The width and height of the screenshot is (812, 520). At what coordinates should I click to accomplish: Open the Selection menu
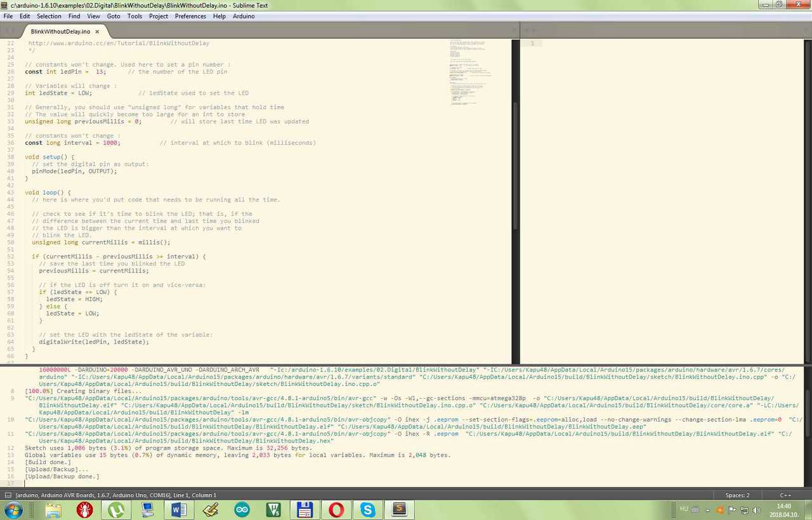(49, 16)
